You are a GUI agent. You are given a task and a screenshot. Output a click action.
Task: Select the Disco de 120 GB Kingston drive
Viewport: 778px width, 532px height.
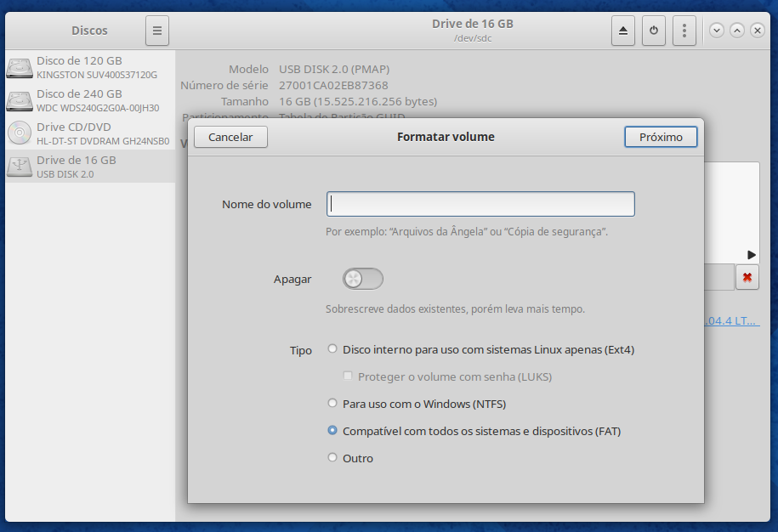89,68
